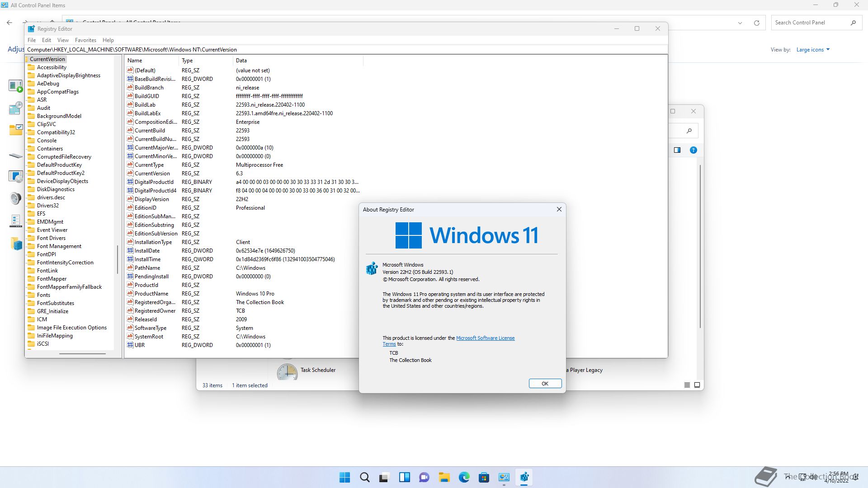Launch Chat from the taskbar

click(x=424, y=477)
